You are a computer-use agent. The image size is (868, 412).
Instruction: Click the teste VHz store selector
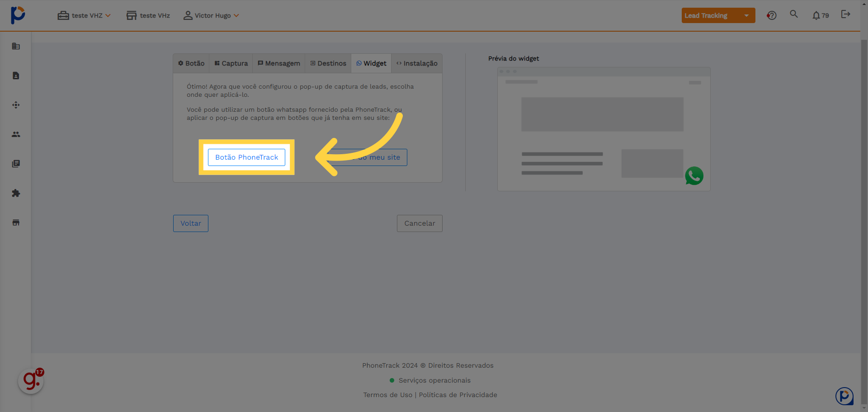pos(148,15)
